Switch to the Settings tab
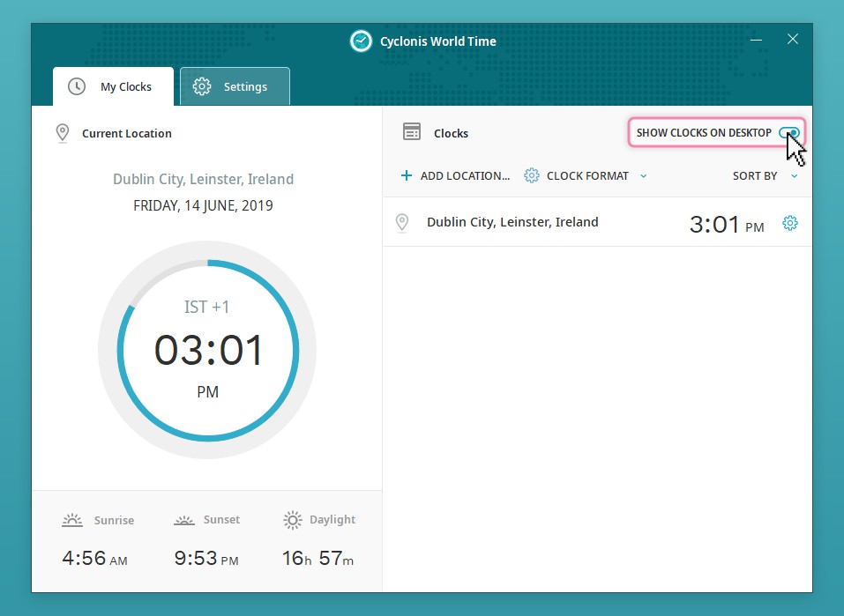 pyautogui.click(x=235, y=86)
